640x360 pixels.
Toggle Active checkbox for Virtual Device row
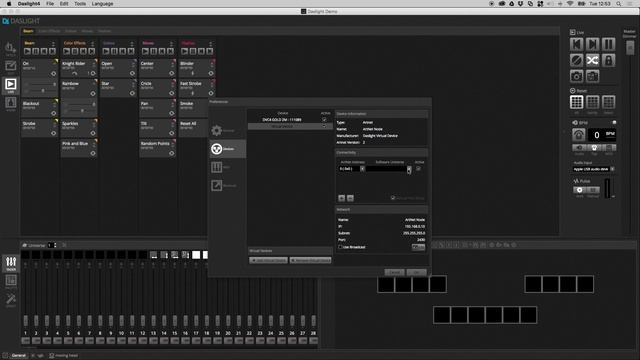tap(324, 127)
